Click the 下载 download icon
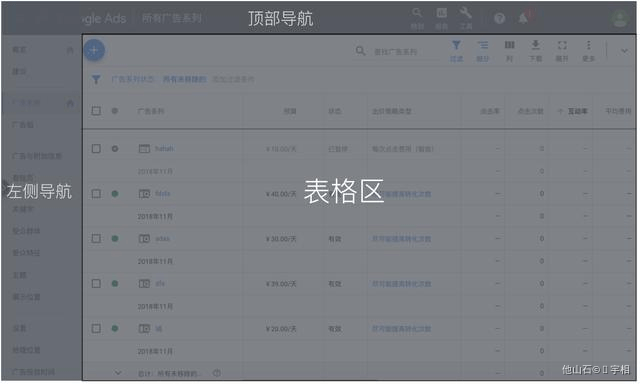This screenshot has width=640, height=384. 536,45
